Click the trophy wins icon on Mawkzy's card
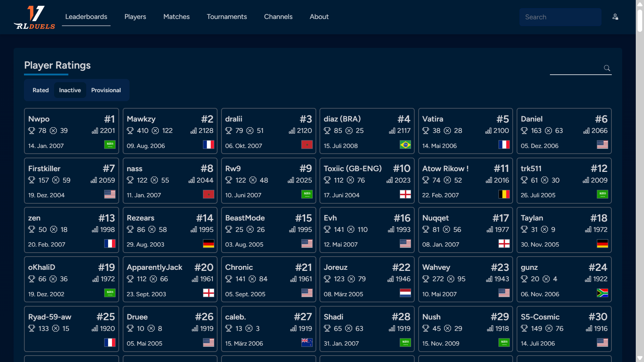 [x=130, y=131]
